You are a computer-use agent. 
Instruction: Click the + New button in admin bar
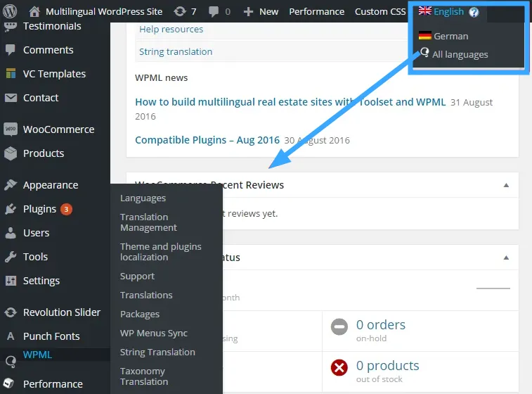(x=261, y=11)
